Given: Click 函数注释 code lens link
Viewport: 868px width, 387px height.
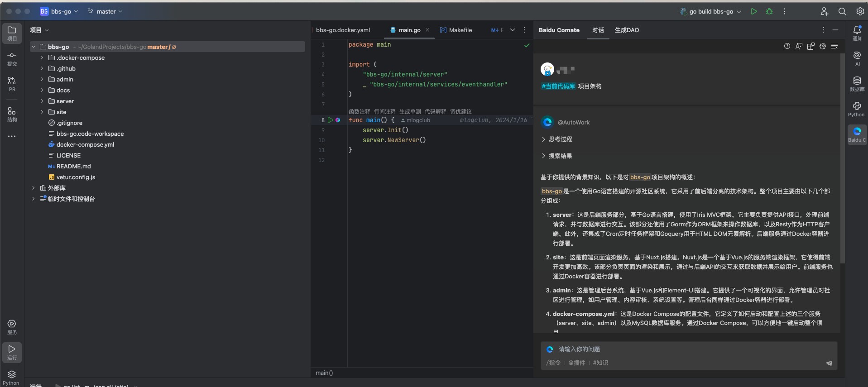Looking at the screenshot, I should pos(360,111).
